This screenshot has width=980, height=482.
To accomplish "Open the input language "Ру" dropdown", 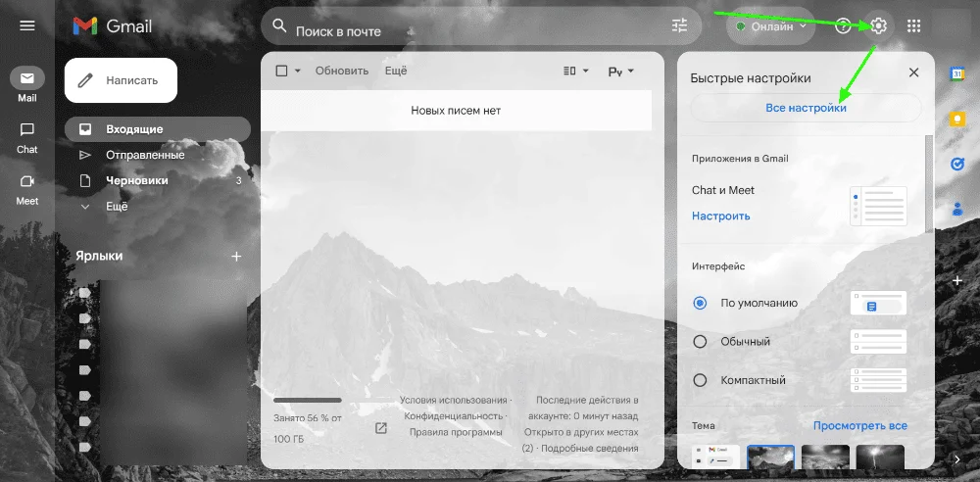I will point(621,72).
